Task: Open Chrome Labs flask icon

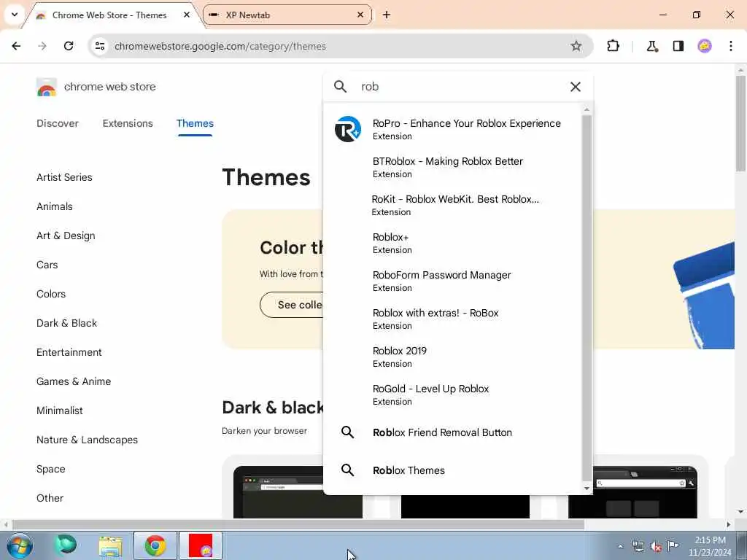Action: (x=651, y=46)
